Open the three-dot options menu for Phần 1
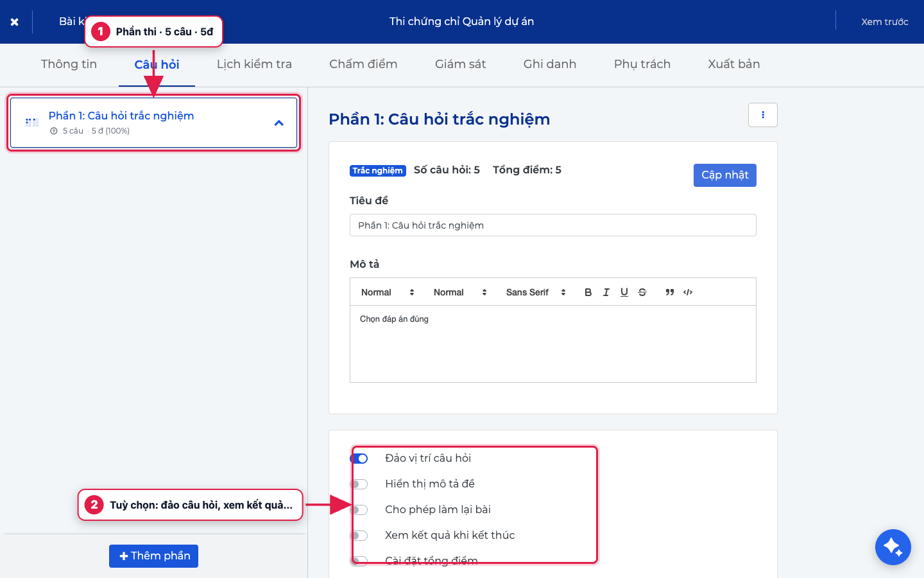 click(x=762, y=115)
